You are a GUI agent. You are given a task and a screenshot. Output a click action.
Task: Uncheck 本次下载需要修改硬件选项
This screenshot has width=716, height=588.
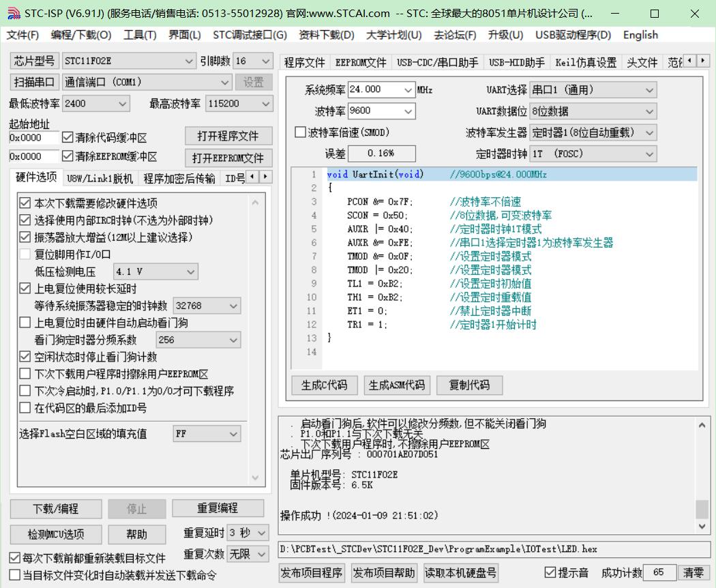[x=25, y=203]
